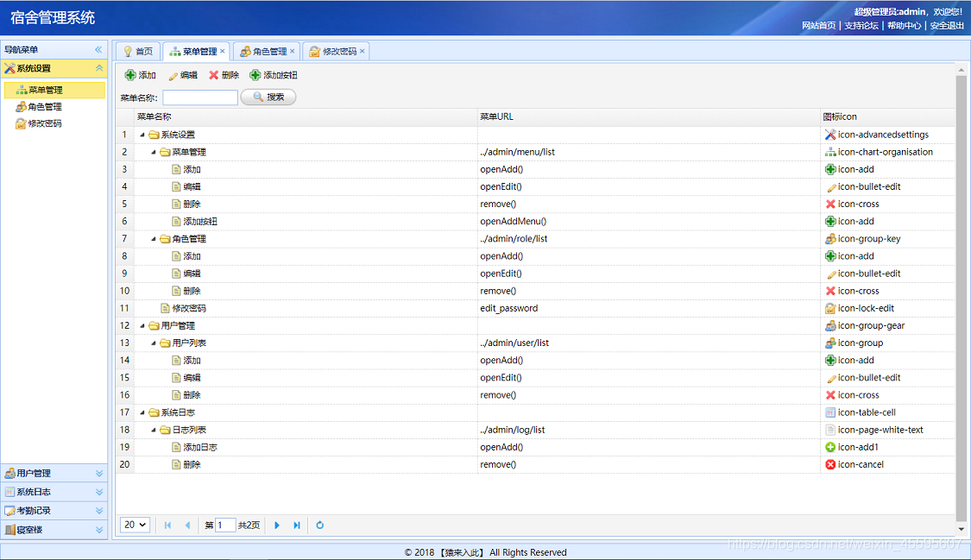The image size is (971, 560).
Task: Click the icon-page-white-text icon
Action: (x=830, y=430)
